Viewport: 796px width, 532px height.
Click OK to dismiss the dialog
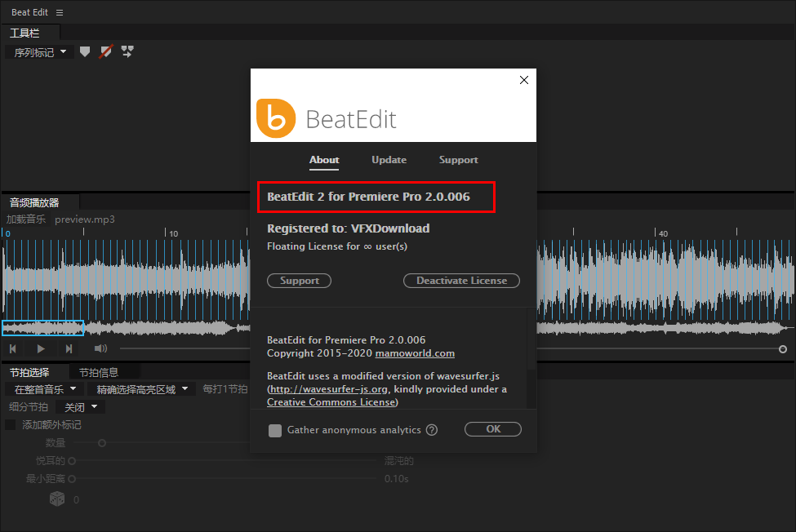(x=493, y=429)
